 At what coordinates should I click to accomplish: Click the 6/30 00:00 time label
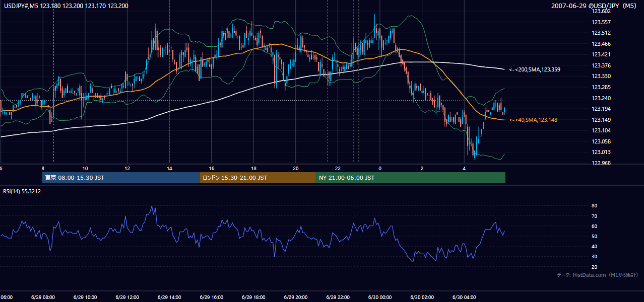point(379,297)
